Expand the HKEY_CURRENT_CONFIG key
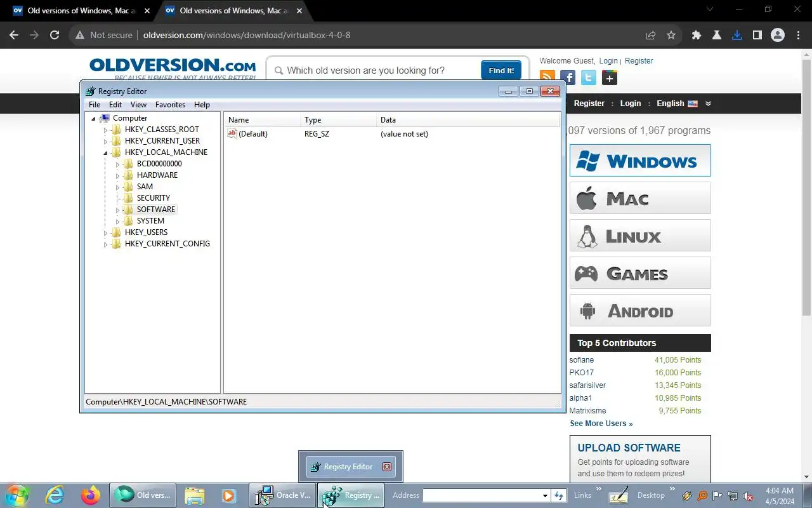Screen dimensions: 812x508 coord(105,244)
